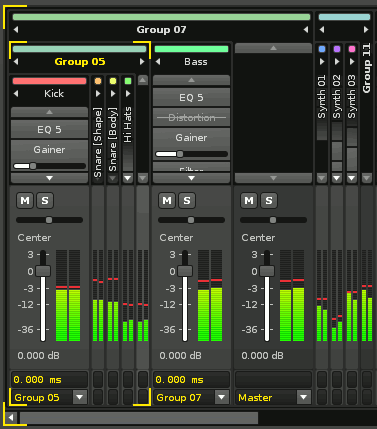Click the Snare [Body] yellow color swatch
The width and height of the screenshot is (377, 429).
point(113,81)
